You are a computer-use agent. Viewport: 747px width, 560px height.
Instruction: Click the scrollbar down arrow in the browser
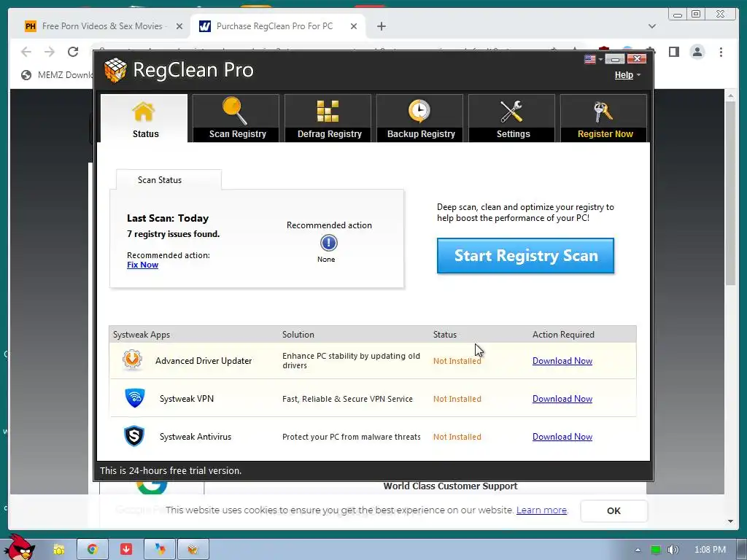coord(730,521)
